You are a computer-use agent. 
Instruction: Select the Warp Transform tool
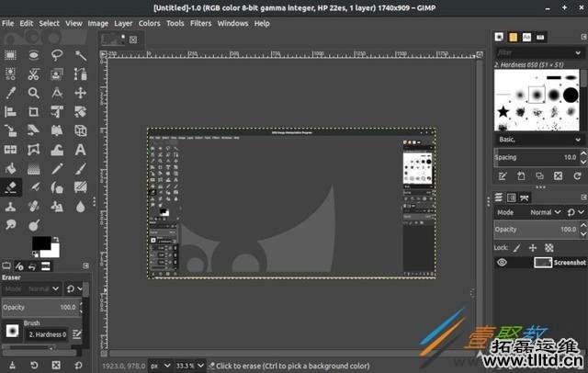click(x=57, y=150)
